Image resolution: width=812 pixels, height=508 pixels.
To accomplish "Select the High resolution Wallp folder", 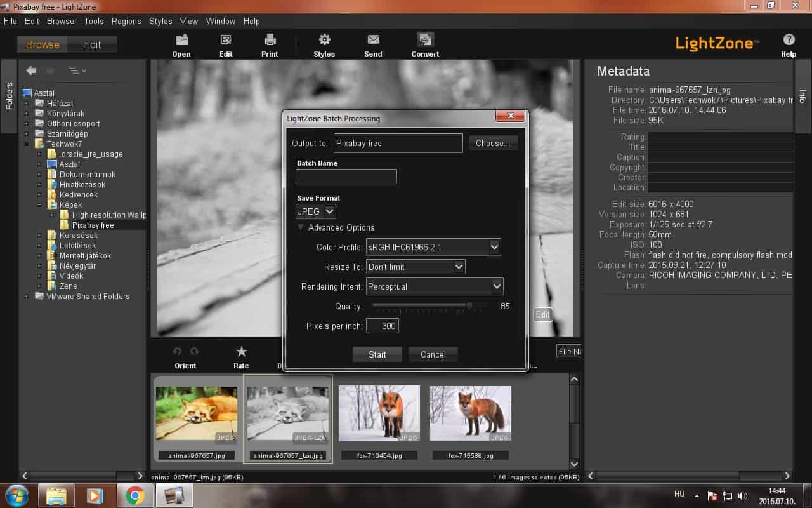I will point(109,215).
